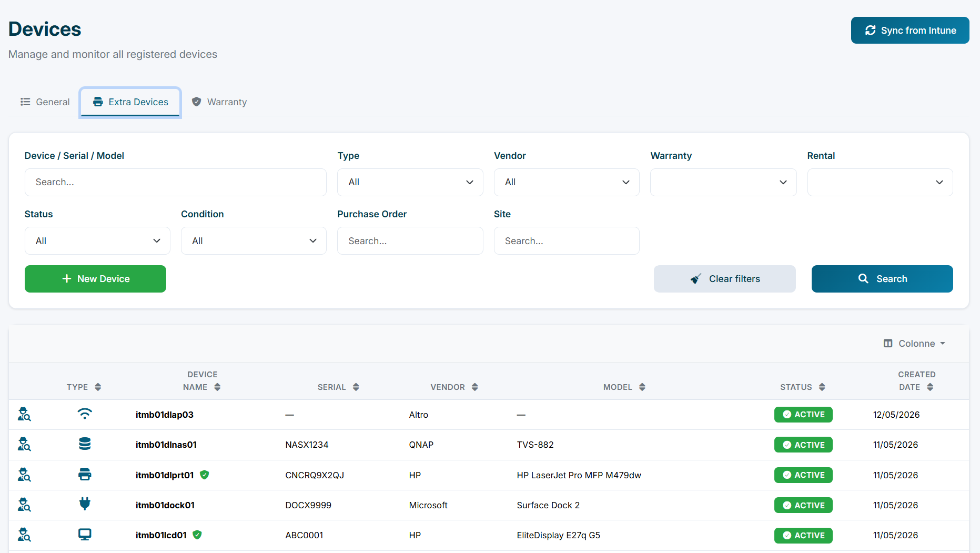This screenshot has height=553, width=980.
Task: Focus the Purchase Order search field
Action: (410, 240)
